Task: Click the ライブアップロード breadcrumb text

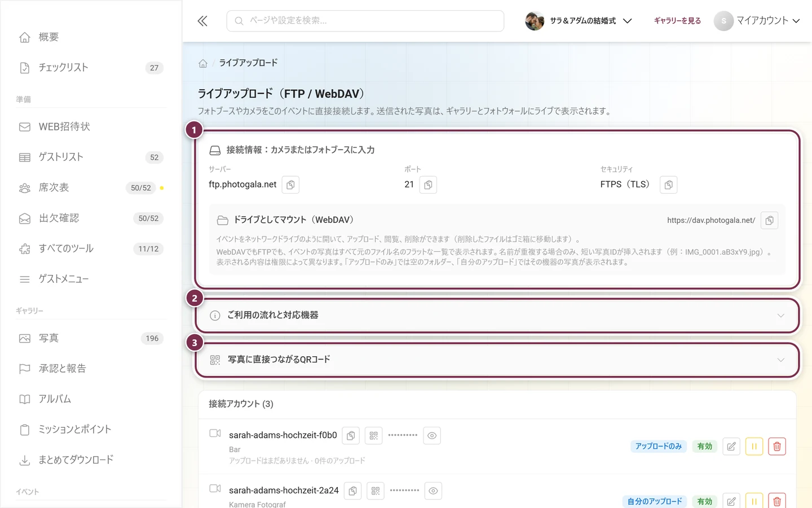Action: [x=248, y=63]
